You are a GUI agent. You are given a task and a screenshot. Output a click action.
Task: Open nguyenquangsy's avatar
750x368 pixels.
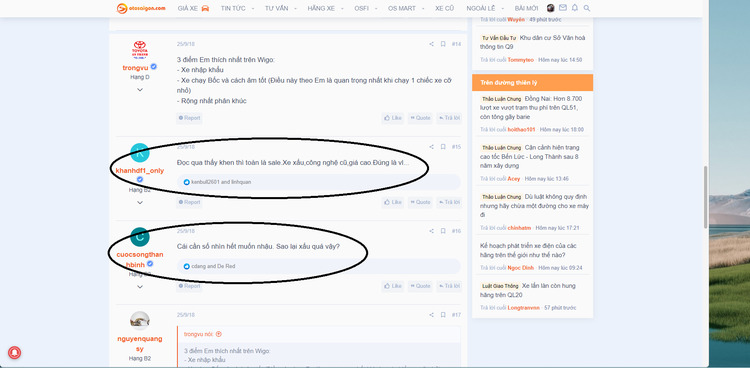point(140,321)
